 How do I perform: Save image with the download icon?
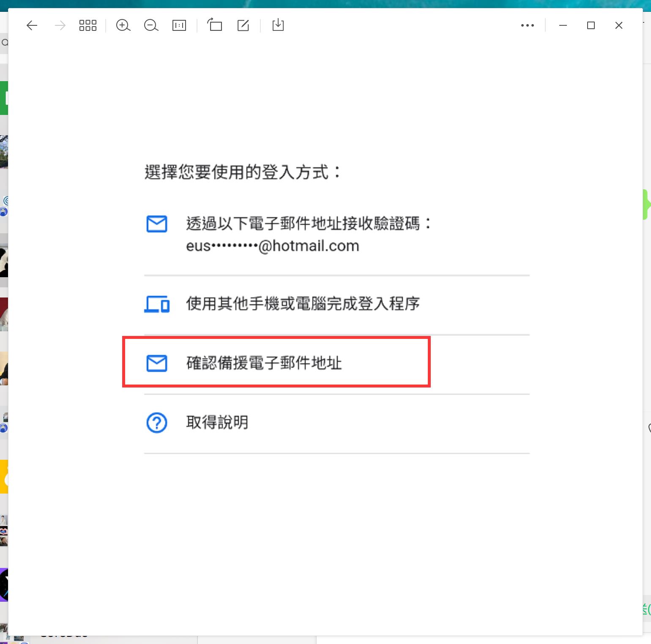click(278, 25)
